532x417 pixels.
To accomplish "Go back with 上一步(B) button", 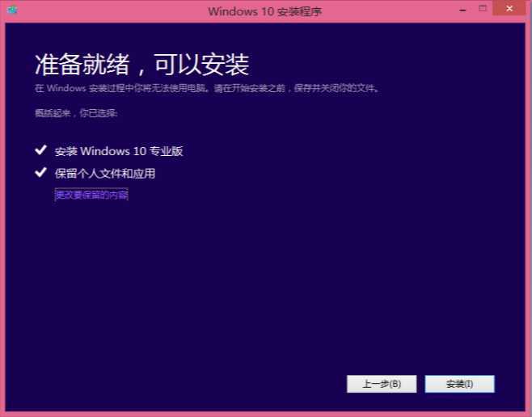I will click(382, 384).
